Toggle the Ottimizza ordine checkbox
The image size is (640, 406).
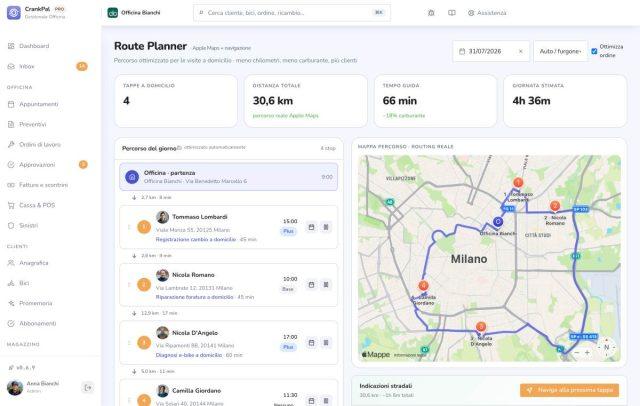(594, 51)
